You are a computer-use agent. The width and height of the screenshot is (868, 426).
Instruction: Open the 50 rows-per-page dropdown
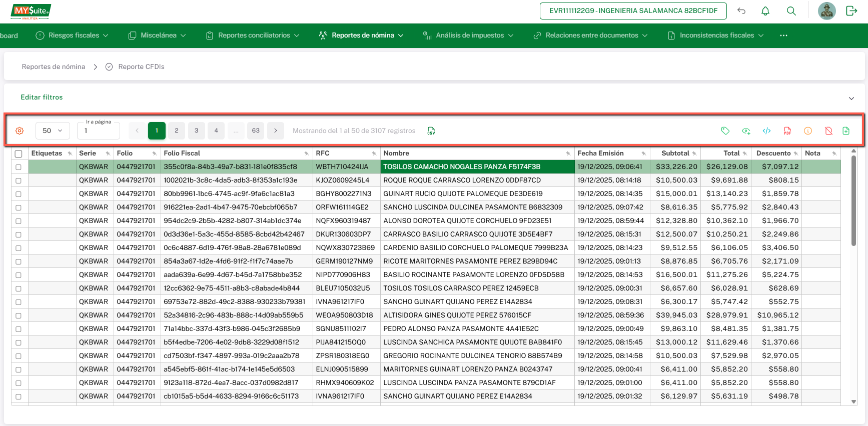point(53,130)
